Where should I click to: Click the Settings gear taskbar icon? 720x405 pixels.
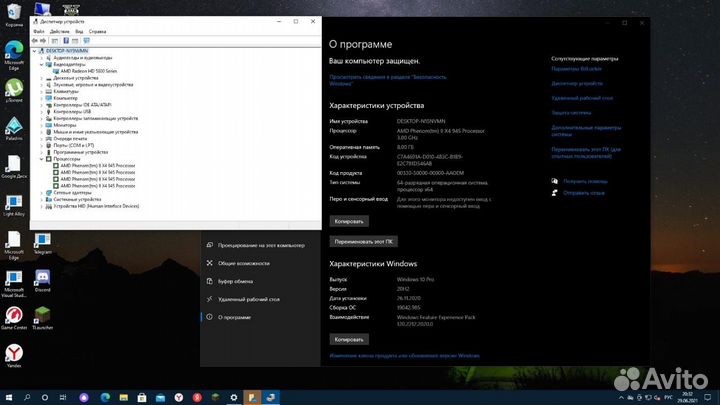click(x=234, y=397)
